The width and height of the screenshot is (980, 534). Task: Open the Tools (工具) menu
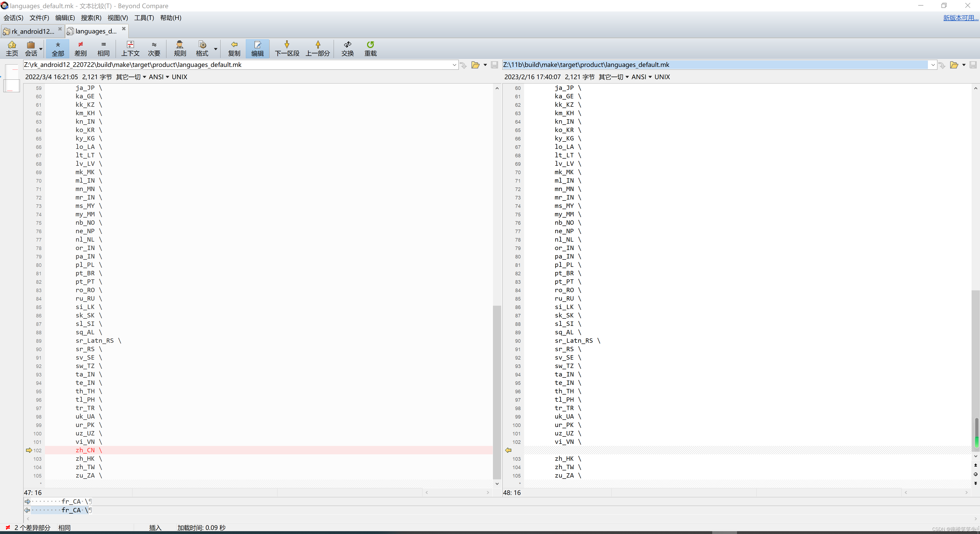(144, 18)
